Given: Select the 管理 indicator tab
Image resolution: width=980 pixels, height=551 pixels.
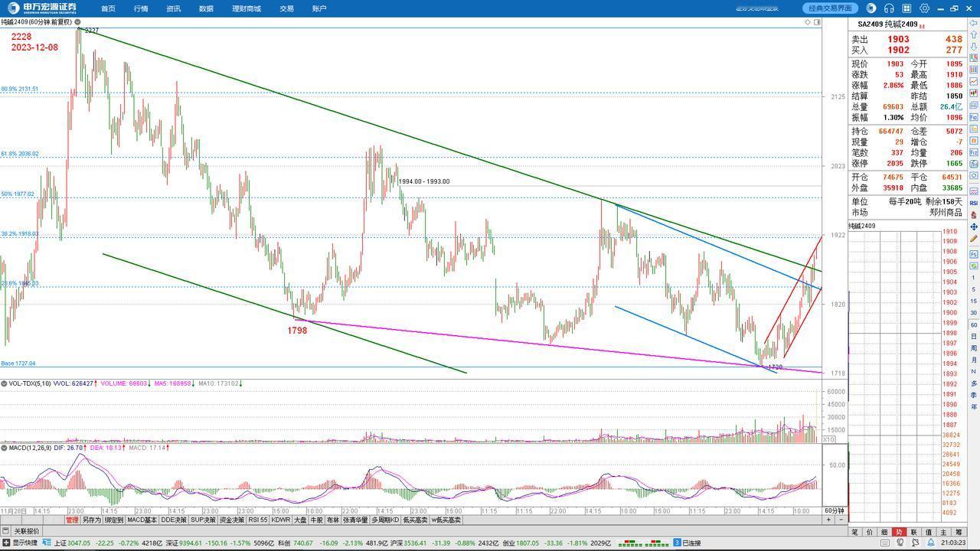Looking at the screenshot, I should coord(72,520).
